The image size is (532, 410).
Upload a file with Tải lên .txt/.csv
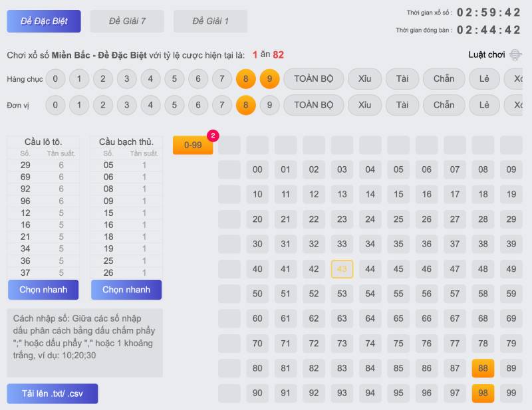coord(53,393)
